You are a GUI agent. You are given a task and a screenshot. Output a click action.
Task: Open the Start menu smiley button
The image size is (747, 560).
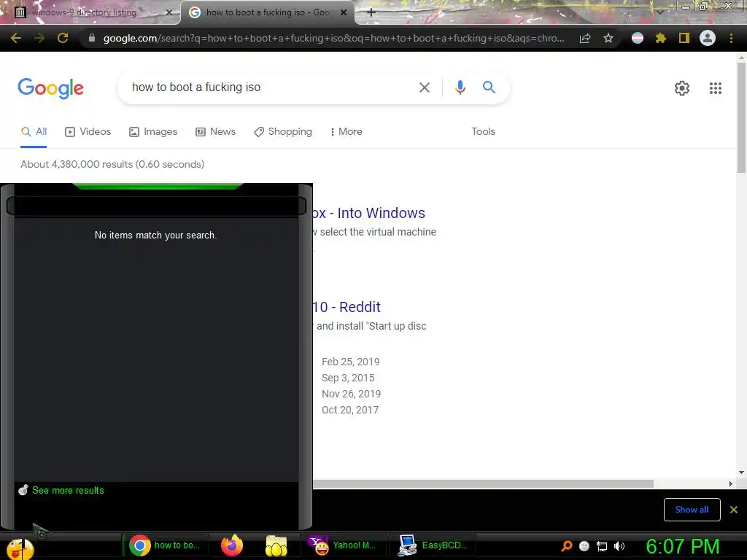click(20, 548)
